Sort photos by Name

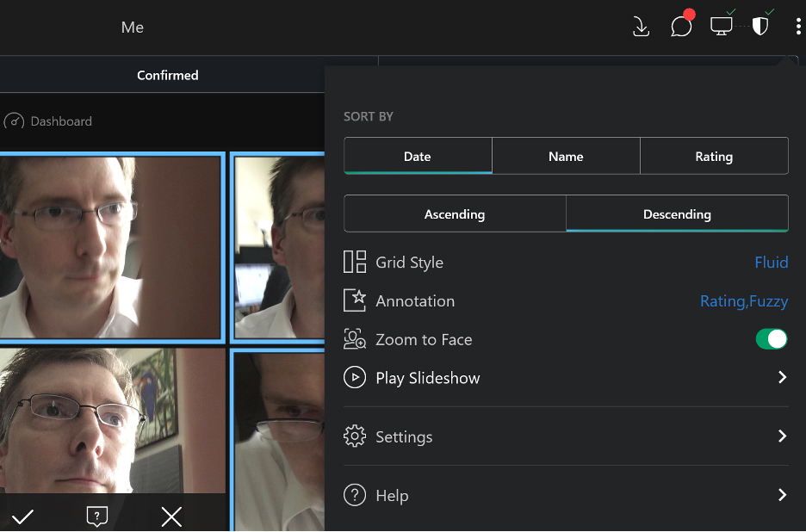tap(566, 156)
